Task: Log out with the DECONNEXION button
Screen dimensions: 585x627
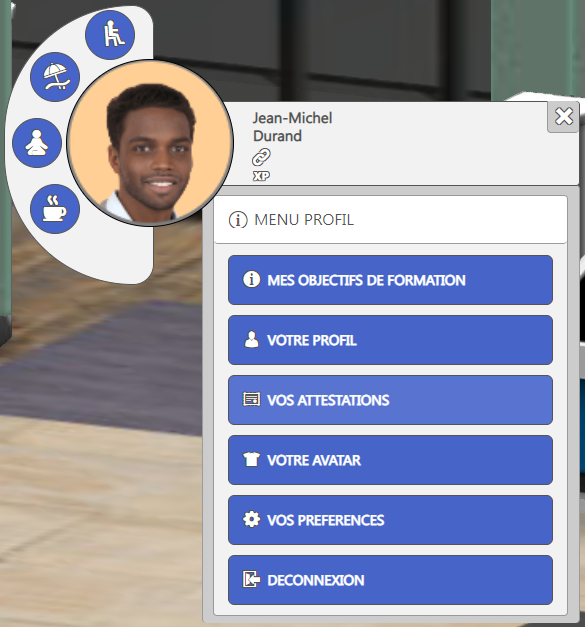Action: pos(390,580)
